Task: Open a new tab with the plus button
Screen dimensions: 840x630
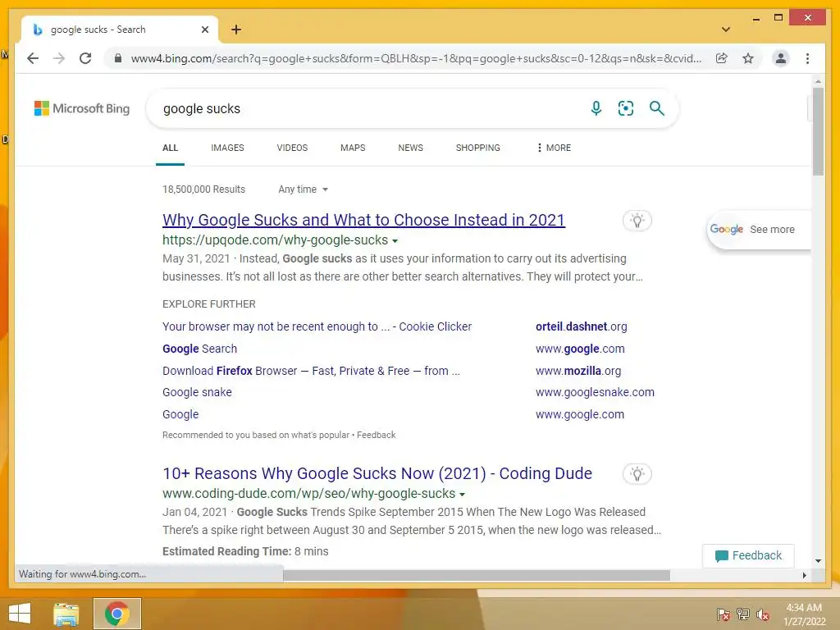Action: click(236, 30)
